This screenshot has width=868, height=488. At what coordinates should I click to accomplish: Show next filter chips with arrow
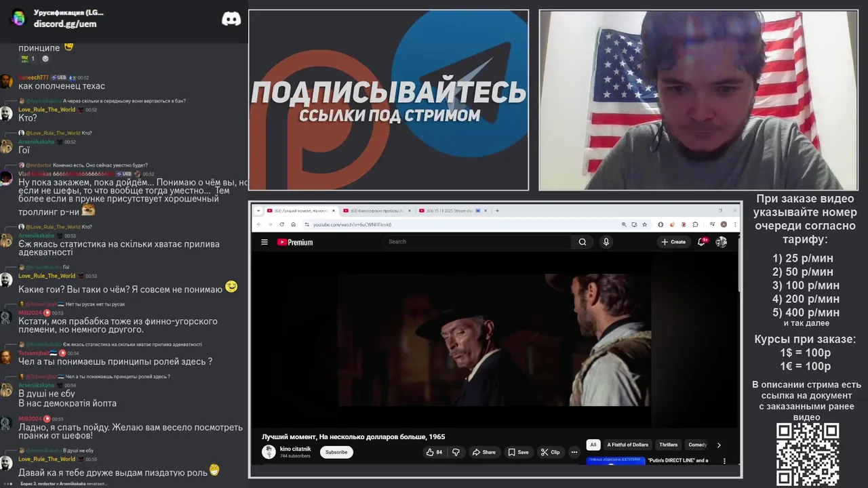(x=719, y=445)
